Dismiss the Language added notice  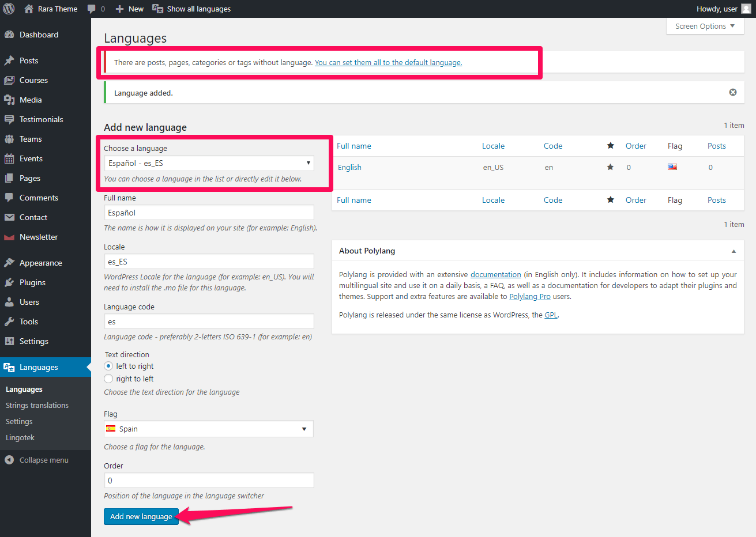[733, 92]
